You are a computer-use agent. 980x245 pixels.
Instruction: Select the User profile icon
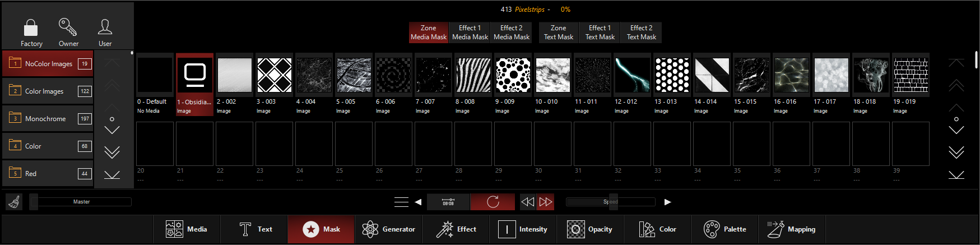click(105, 27)
